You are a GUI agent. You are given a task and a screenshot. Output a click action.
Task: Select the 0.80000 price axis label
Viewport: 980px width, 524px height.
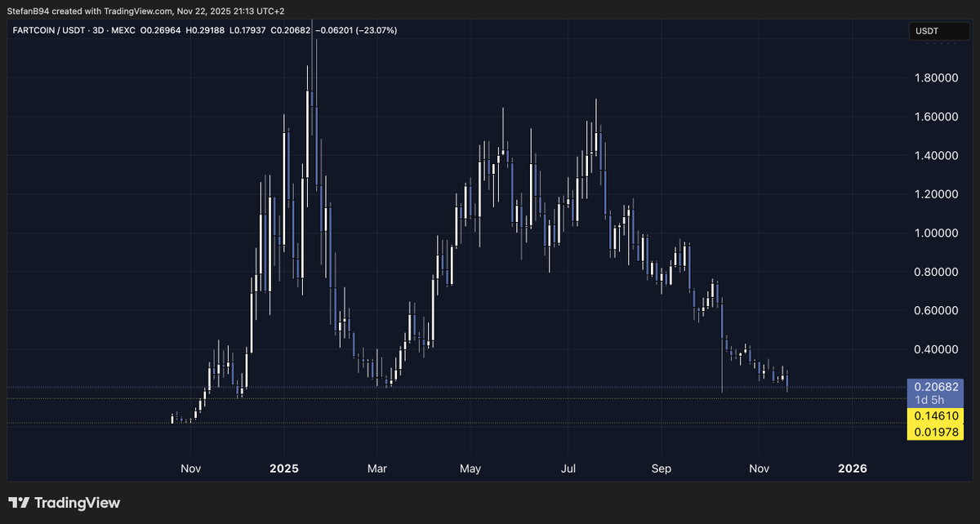(x=937, y=272)
